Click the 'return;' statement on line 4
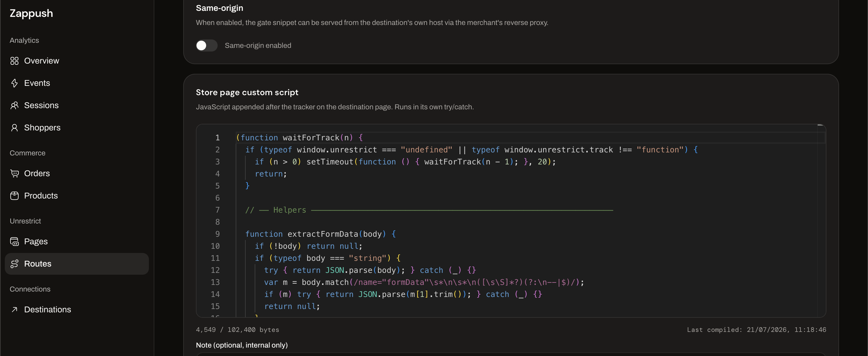Image resolution: width=868 pixels, height=356 pixels. (271, 174)
